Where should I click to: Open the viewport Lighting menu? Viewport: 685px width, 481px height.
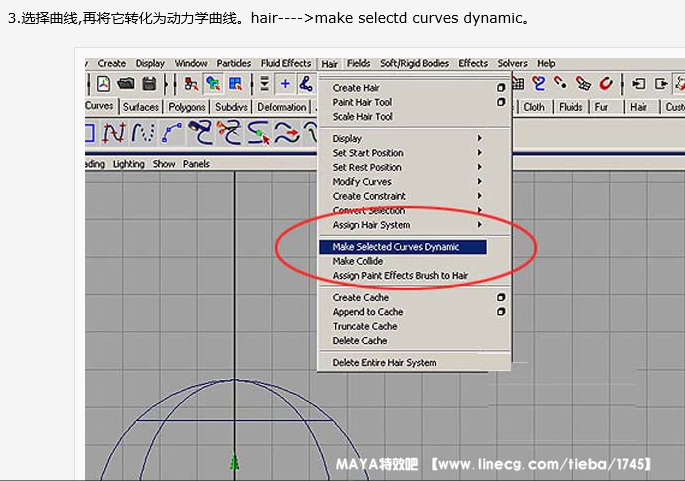129,164
